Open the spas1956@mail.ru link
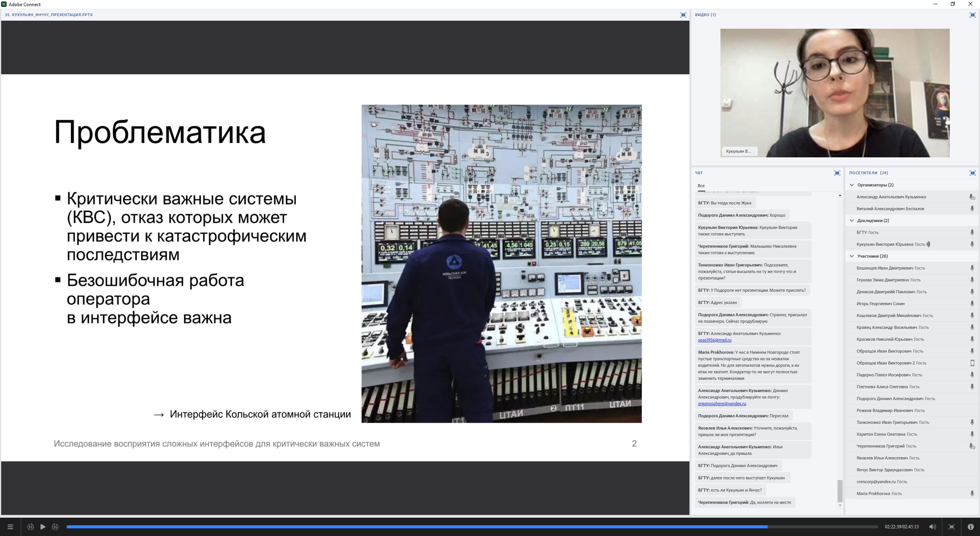980x536 pixels. tap(714, 340)
